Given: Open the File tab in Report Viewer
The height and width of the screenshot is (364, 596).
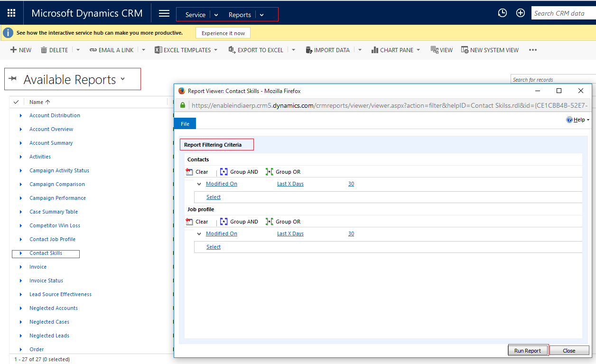Looking at the screenshot, I should click(185, 123).
